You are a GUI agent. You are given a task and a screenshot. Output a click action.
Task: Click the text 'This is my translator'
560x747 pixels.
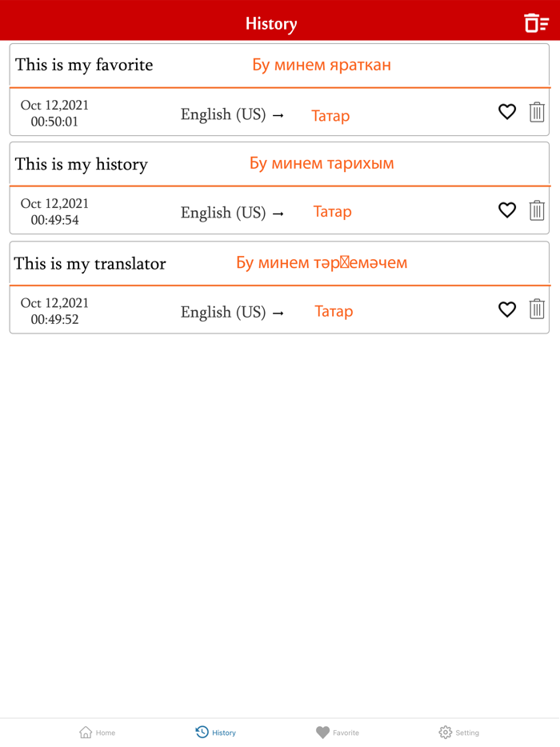click(x=91, y=263)
